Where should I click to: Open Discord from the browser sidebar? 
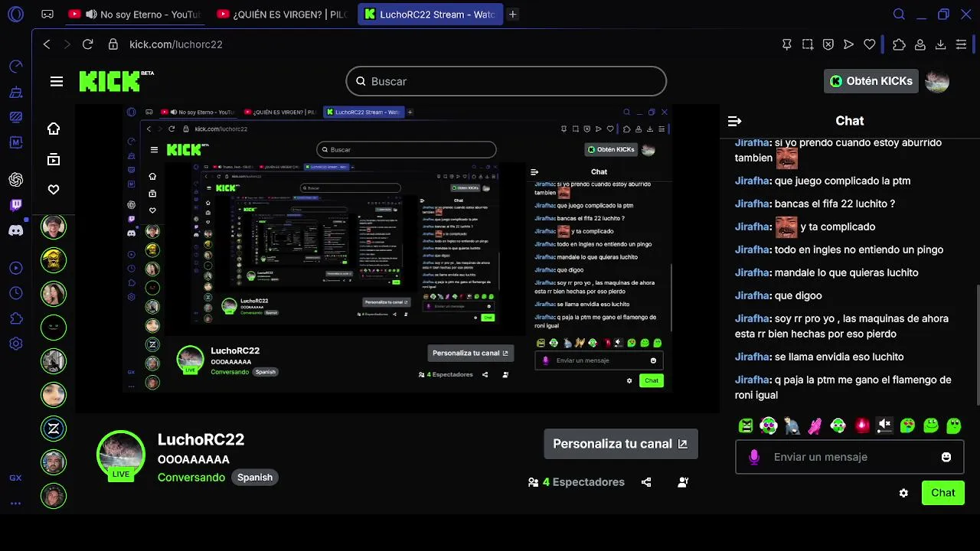click(15, 230)
